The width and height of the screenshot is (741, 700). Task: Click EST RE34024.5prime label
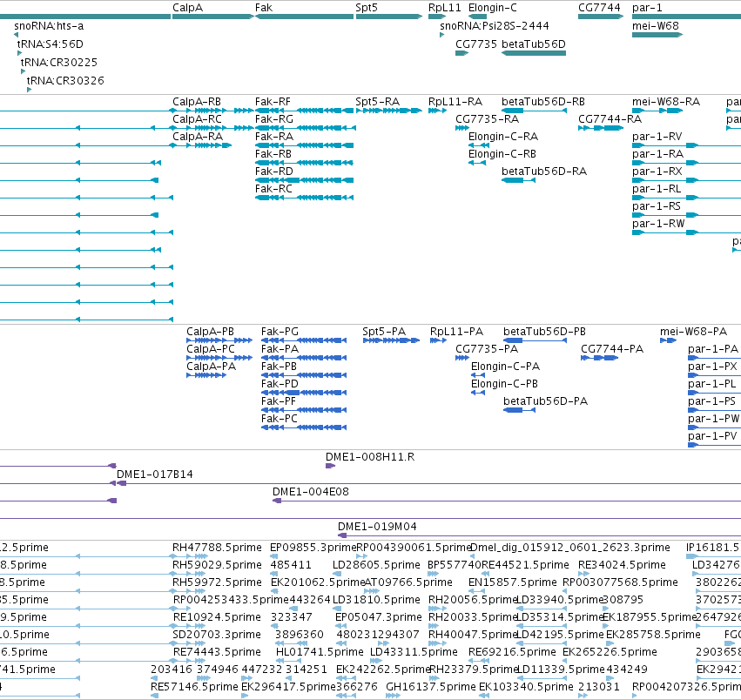coord(622,565)
